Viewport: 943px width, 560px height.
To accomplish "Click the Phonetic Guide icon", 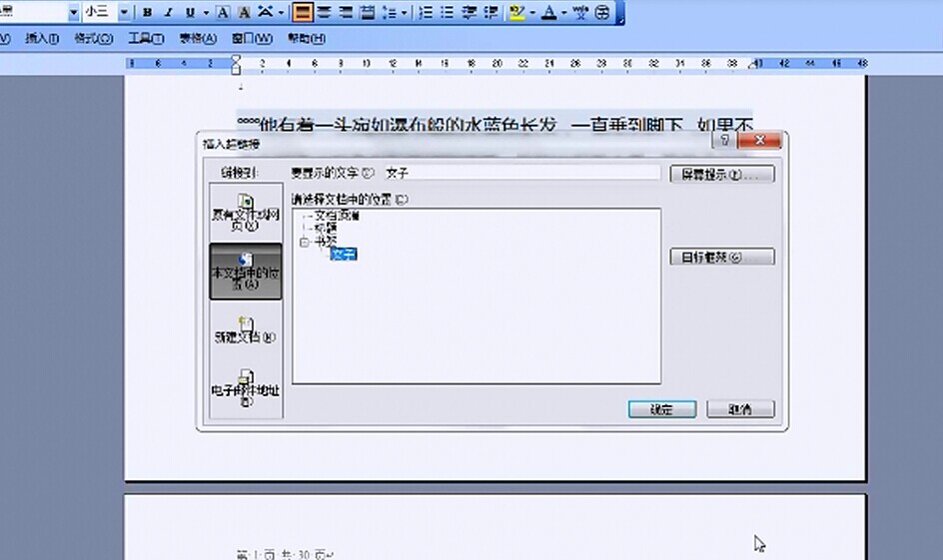I will (x=580, y=12).
